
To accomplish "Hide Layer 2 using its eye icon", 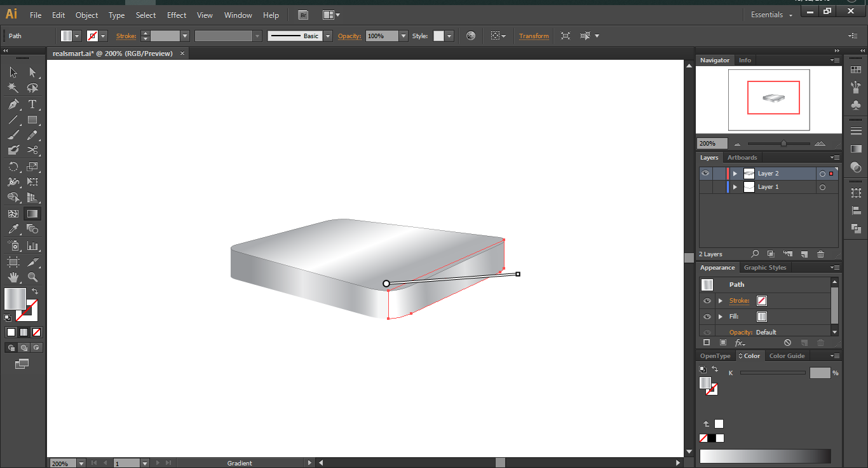I will click(705, 174).
